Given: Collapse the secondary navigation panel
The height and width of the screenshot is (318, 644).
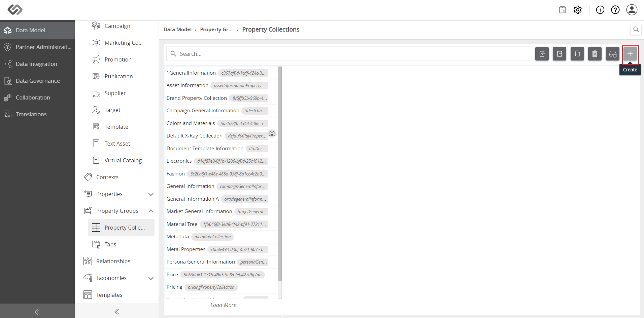Looking at the screenshot, I should [x=117, y=312].
